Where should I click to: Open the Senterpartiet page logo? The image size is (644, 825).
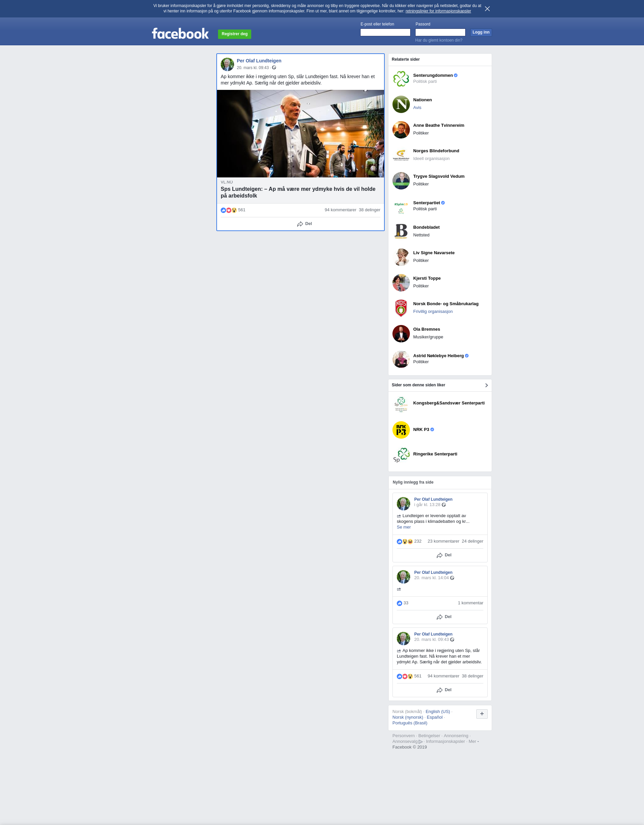[401, 206]
